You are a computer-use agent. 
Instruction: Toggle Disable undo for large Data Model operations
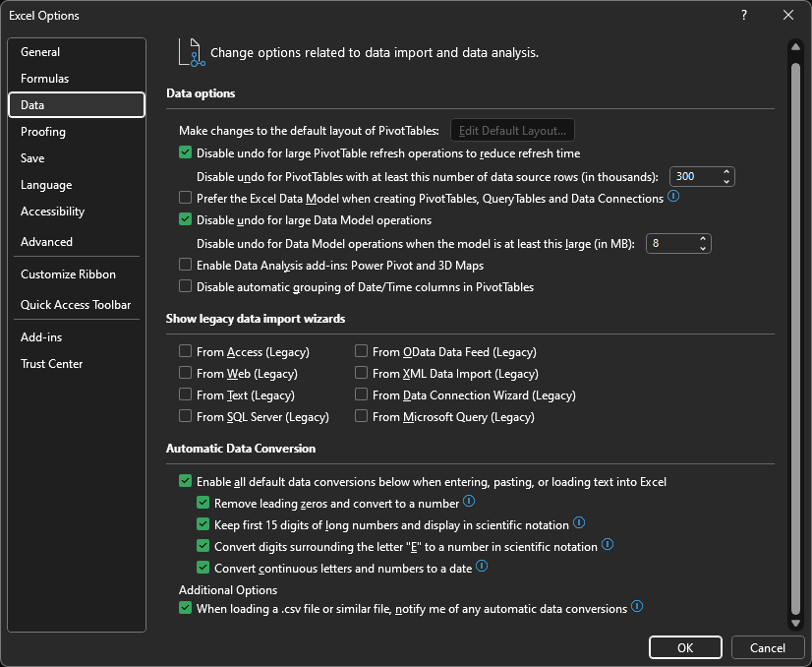pos(186,219)
